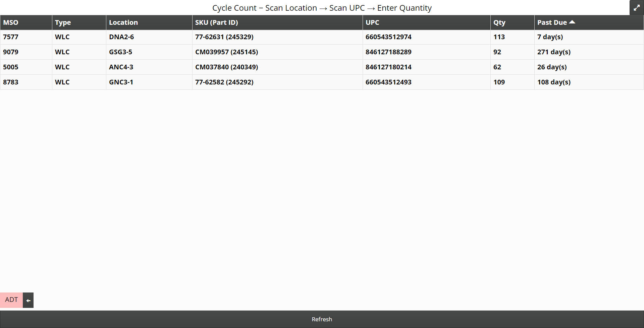This screenshot has width=644, height=328.
Task: Sort by MSO column header
Action: pos(26,22)
